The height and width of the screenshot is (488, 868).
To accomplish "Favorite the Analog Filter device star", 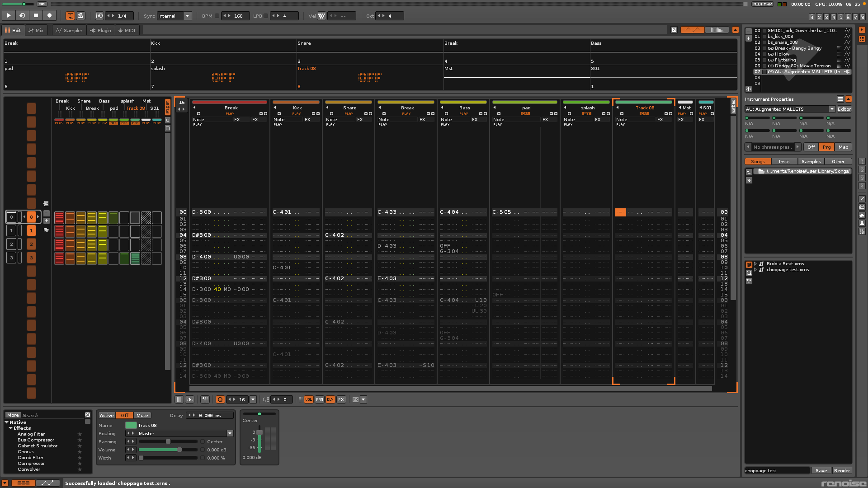I will point(80,434).
